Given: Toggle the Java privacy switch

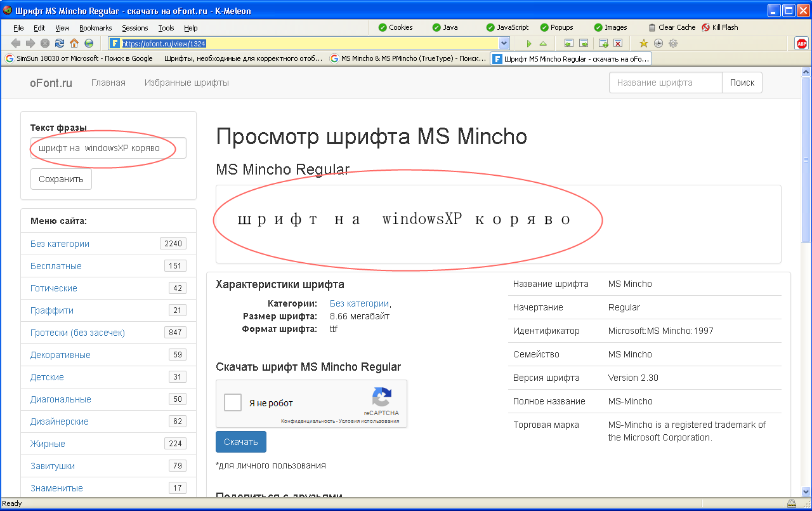Looking at the screenshot, I should (x=445, y=27).
